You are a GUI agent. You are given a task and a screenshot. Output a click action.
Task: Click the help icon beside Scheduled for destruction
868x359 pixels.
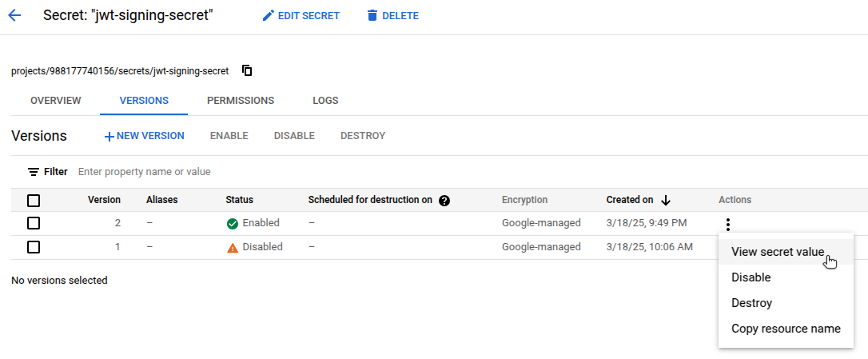tap(444, 200)
